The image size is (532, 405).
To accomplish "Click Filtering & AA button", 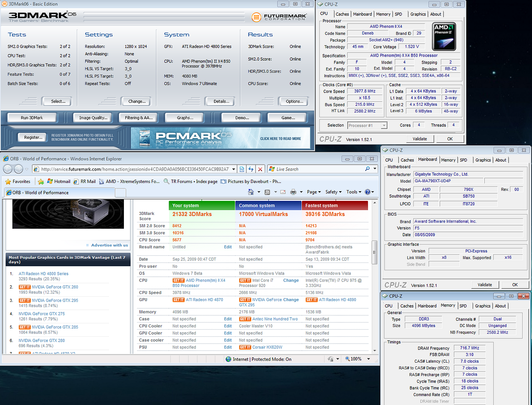I will [139, 118].
